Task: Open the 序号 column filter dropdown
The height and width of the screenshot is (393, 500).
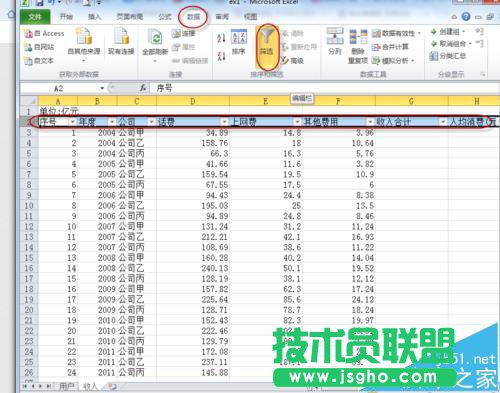Action: tap(72, 122)
